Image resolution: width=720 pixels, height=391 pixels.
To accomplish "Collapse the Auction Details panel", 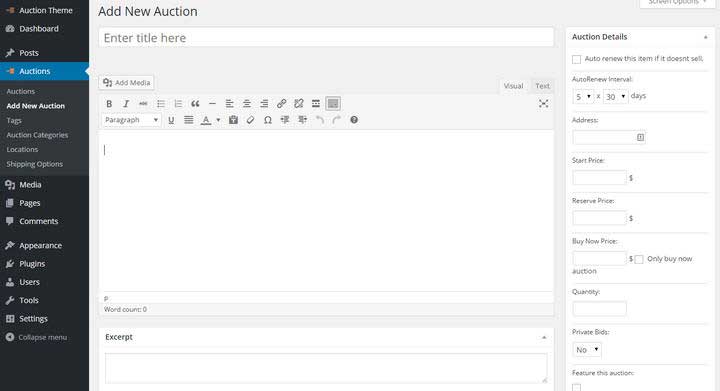I will [x=705, y=37].
